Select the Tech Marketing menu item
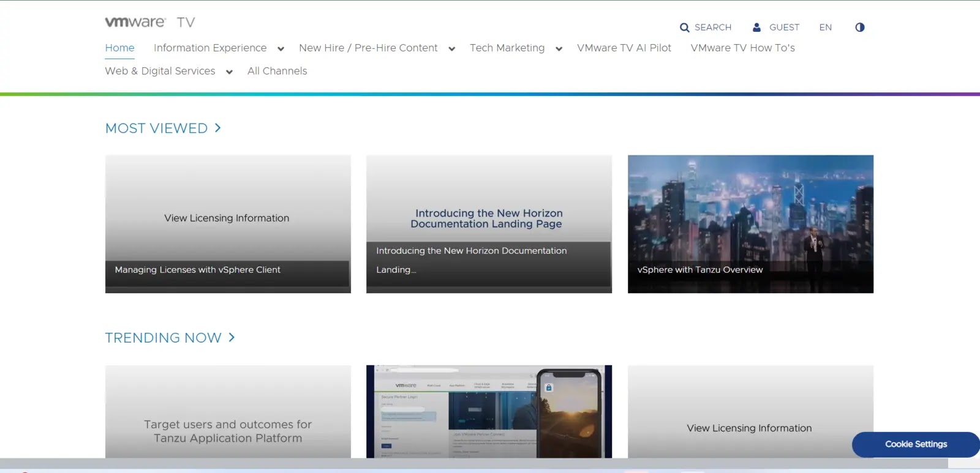 tap(507, 48)
